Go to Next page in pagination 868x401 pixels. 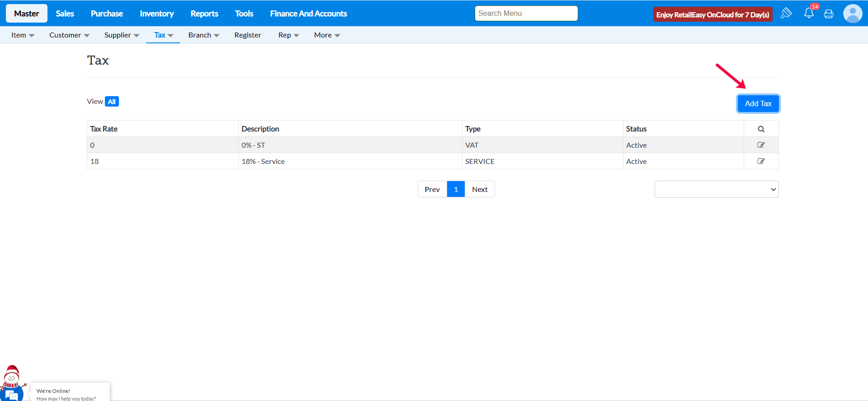click(x=479, y=189)
